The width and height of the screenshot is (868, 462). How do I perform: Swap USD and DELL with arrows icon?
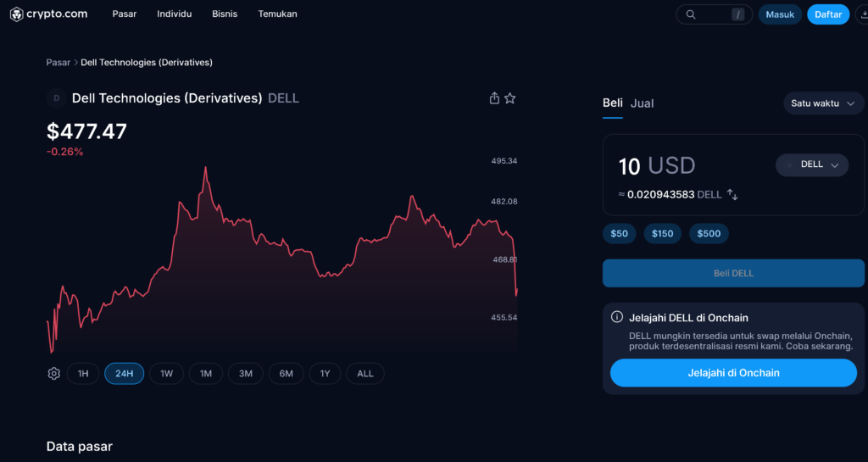point(732,194)
